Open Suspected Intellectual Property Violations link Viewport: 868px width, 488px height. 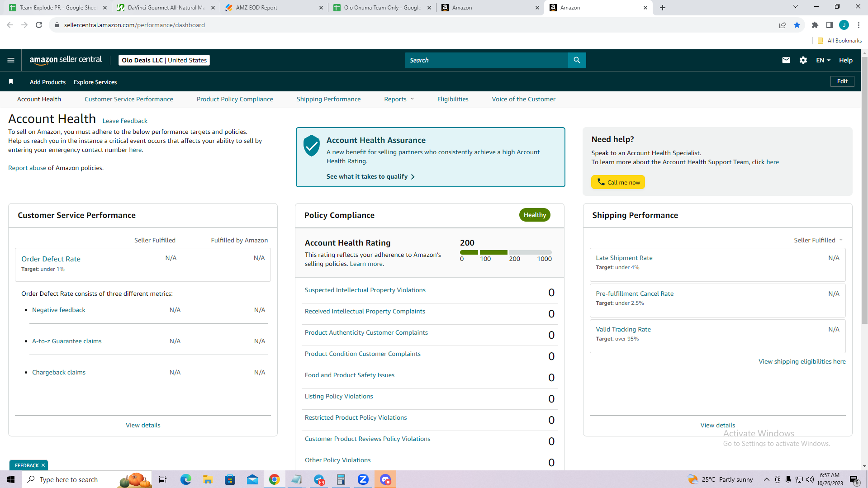pyautogui.click(x=365, y=290)
